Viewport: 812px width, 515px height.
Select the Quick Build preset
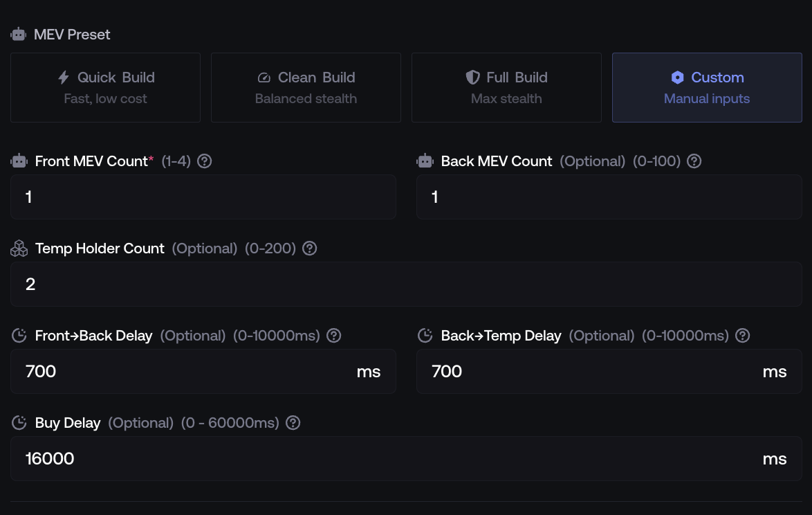point(105,88)
